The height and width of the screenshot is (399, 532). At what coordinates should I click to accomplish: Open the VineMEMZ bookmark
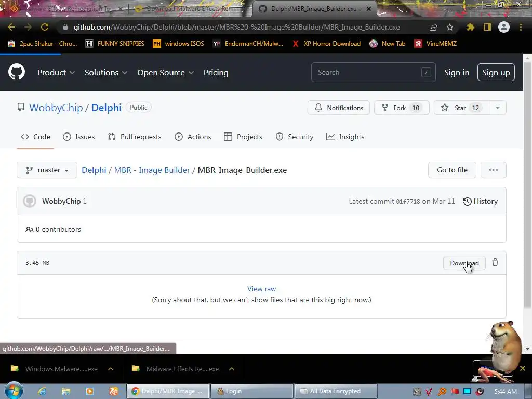click(x=435, y=44)
